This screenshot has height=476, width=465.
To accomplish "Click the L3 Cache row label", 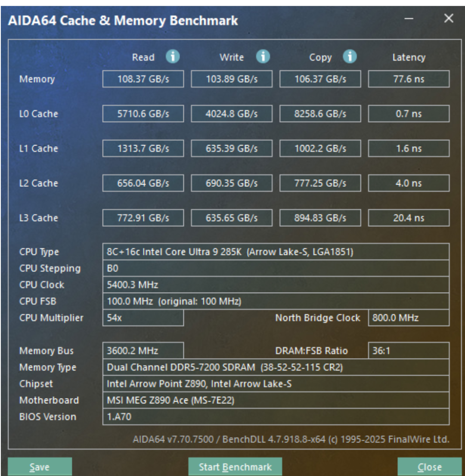I will (39, 218).
